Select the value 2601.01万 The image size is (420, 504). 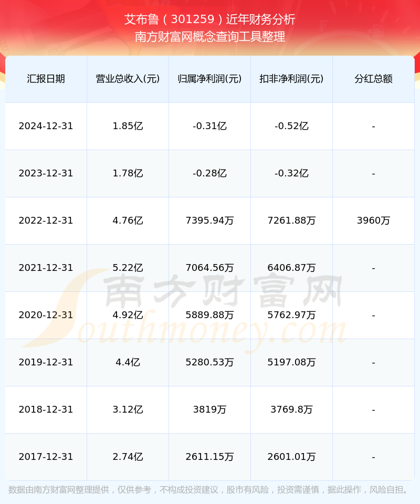291,457
